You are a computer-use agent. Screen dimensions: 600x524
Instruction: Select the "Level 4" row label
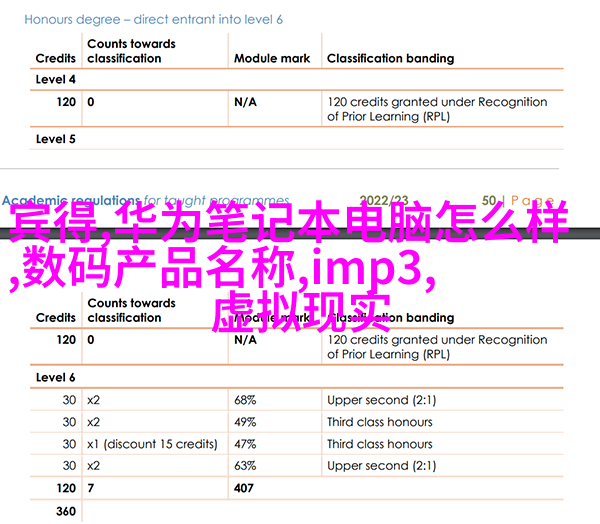(55, 79)
